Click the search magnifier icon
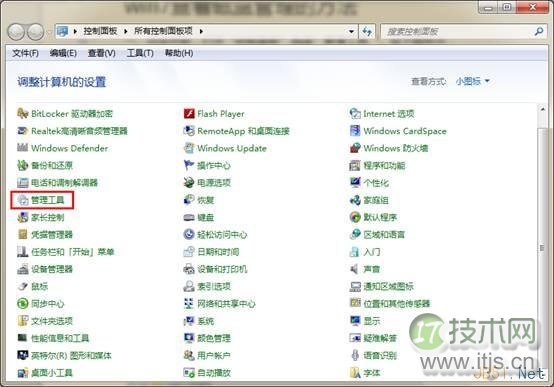554x387 pixels. 538,31
